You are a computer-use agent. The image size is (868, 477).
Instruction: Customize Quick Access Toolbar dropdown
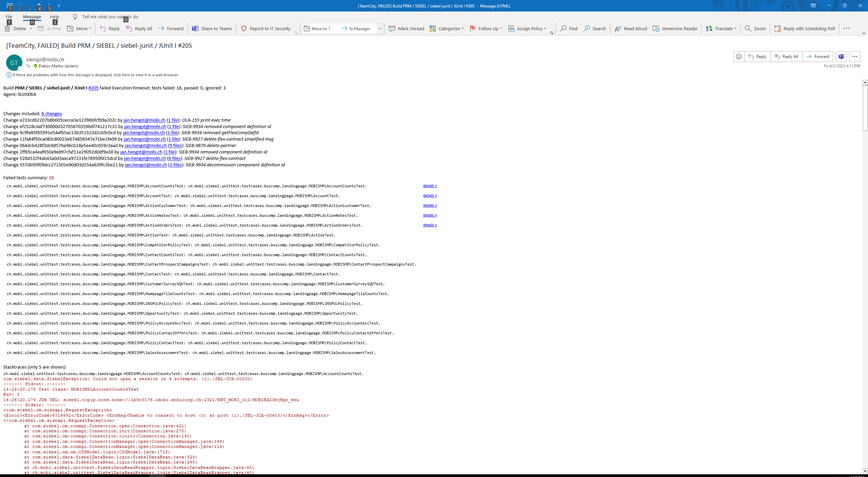tap(59, 6)
